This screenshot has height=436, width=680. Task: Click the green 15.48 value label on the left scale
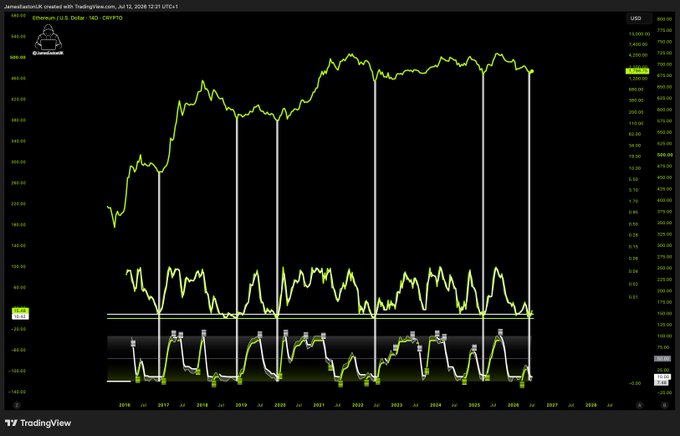[x=20, y=311]
